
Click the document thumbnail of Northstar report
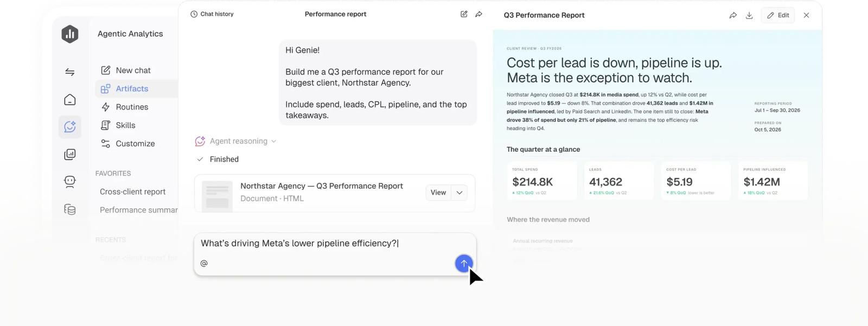pyautogui.click(x=217, y=196)
